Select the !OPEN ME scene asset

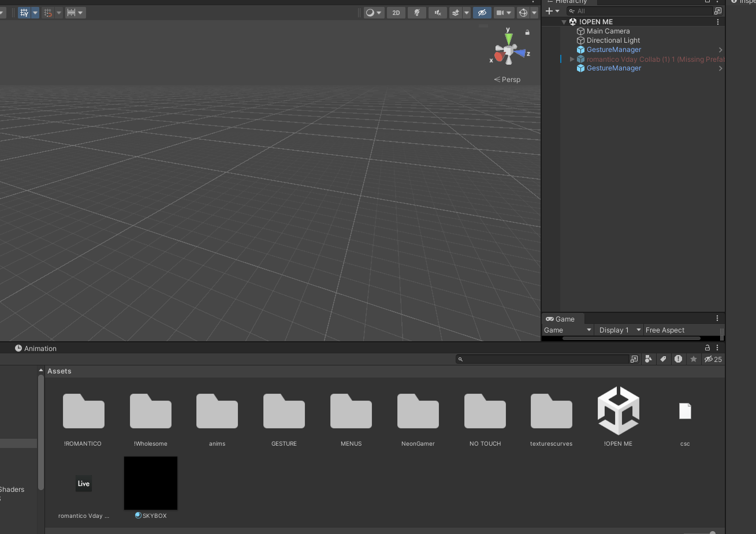click(x=619, y=417)
